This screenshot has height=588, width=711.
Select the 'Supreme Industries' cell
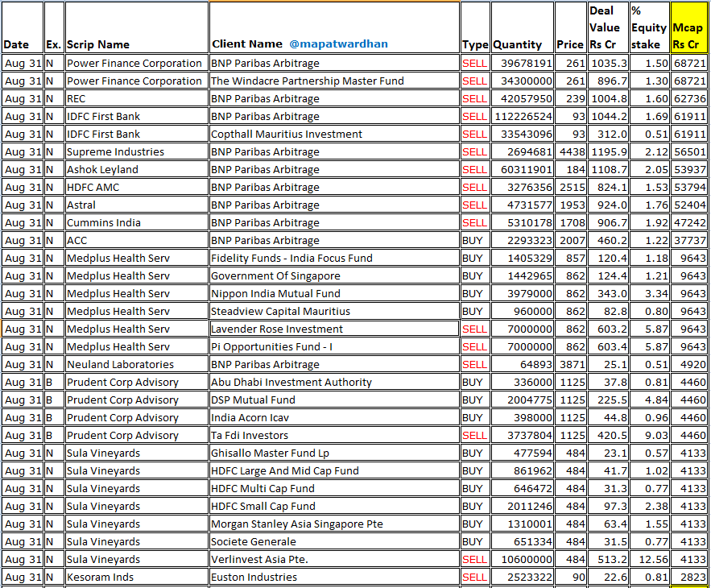coord(137,151)
